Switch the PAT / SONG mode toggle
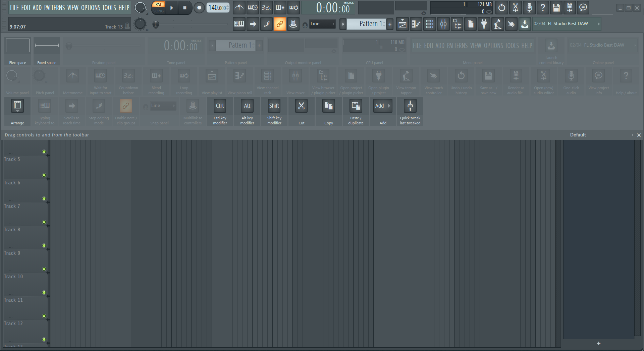 coord(158,8)
